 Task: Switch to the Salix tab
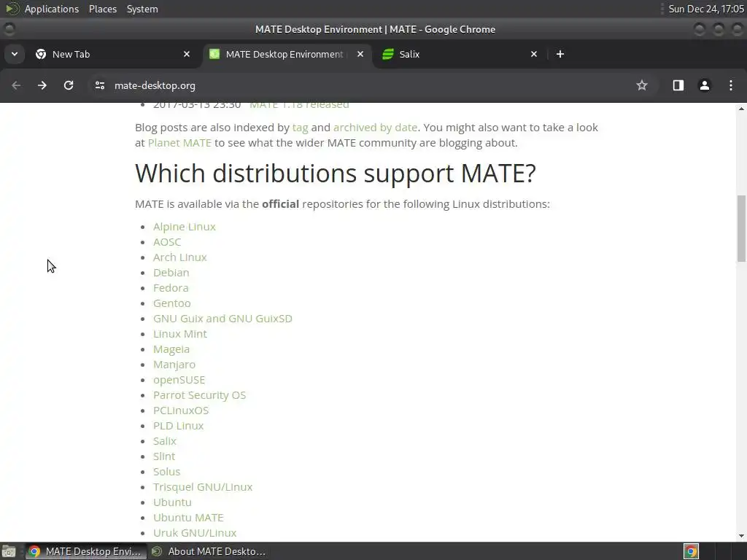click(x=460, y=54)
